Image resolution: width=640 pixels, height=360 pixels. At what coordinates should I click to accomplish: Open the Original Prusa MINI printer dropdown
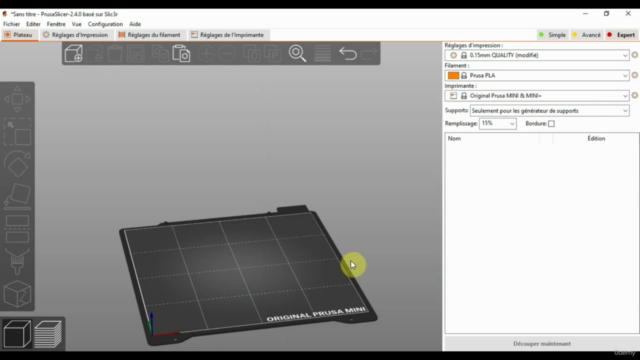537,96
